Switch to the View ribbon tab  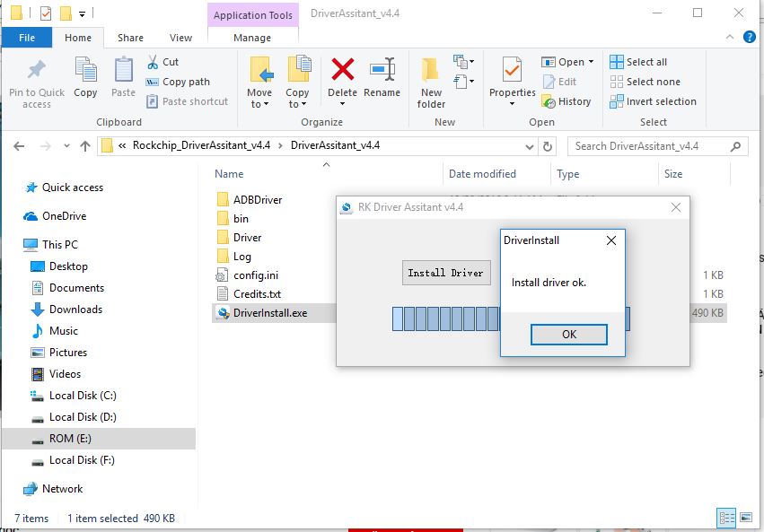coord(181,38)
